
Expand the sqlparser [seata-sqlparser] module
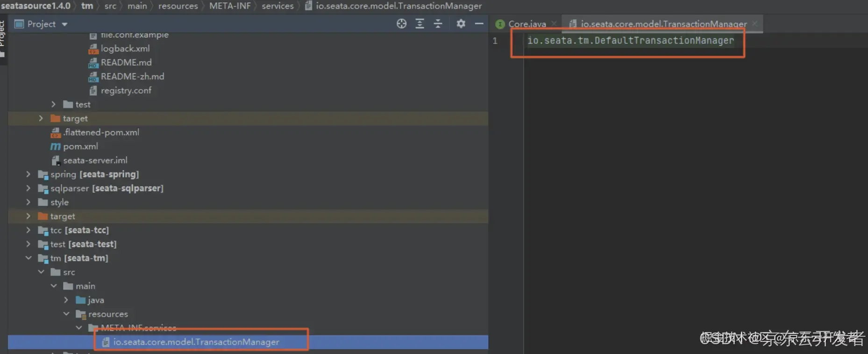28,188
